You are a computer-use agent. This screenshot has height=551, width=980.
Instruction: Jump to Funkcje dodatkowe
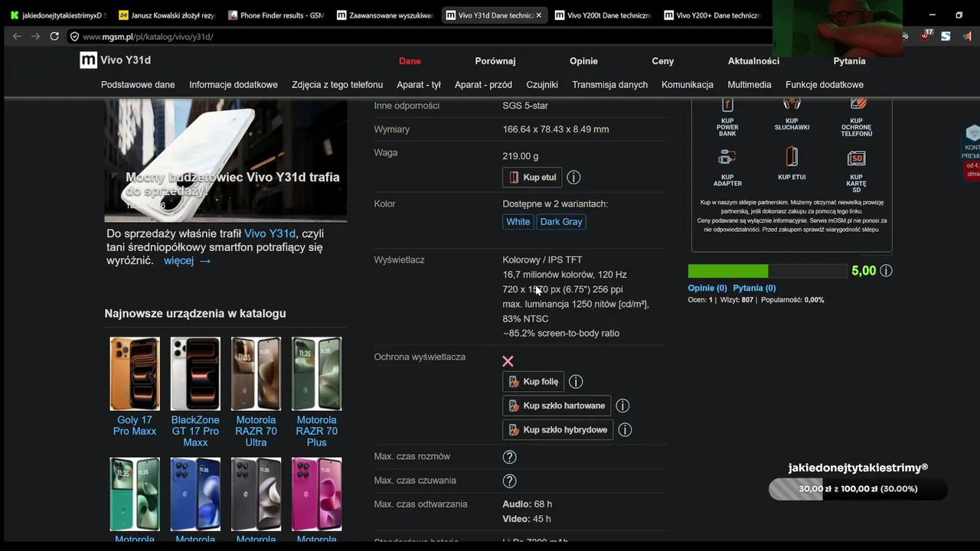[x=825, y=85]
